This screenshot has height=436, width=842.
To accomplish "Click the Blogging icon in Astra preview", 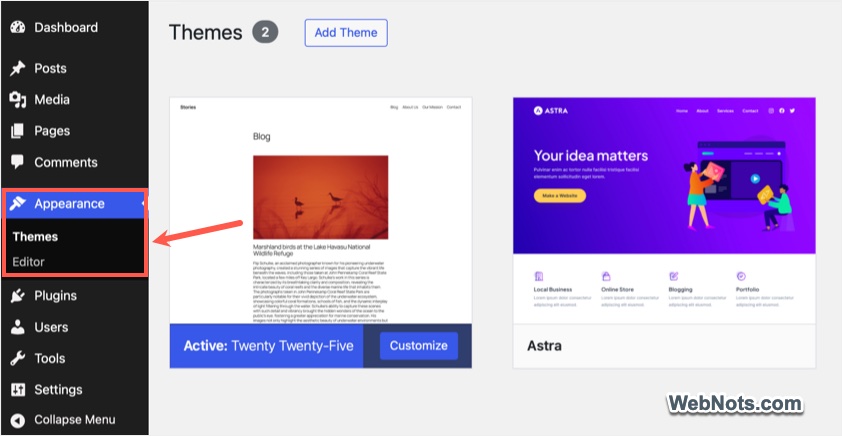I will point(674,277).
